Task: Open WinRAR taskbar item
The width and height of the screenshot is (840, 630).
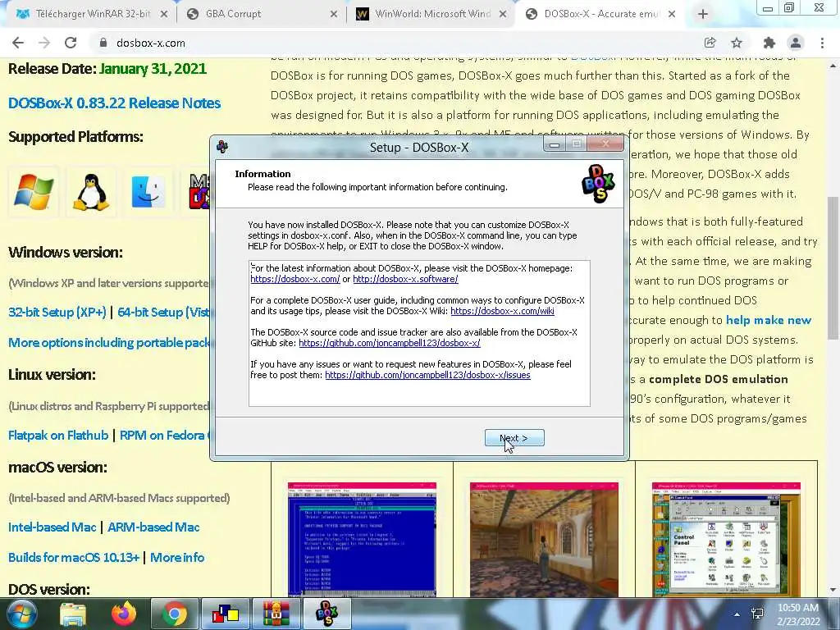Action: point(276,614)
